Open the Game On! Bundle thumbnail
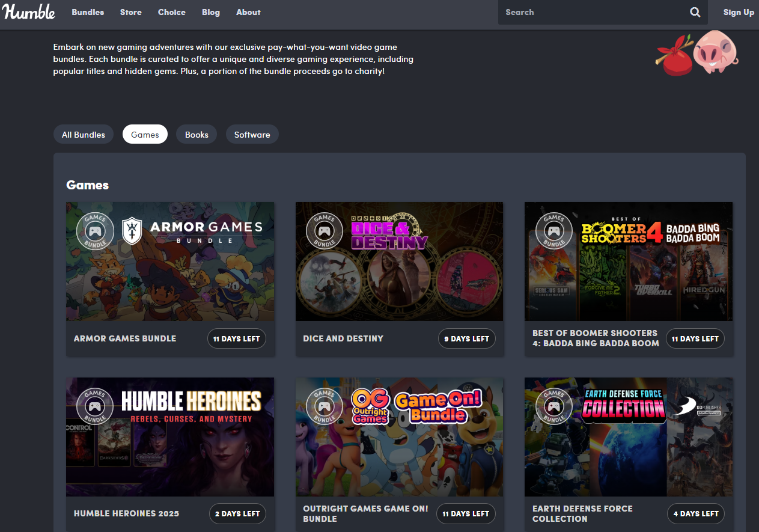This screenshot has width=759, height=532. pos(400,437)
